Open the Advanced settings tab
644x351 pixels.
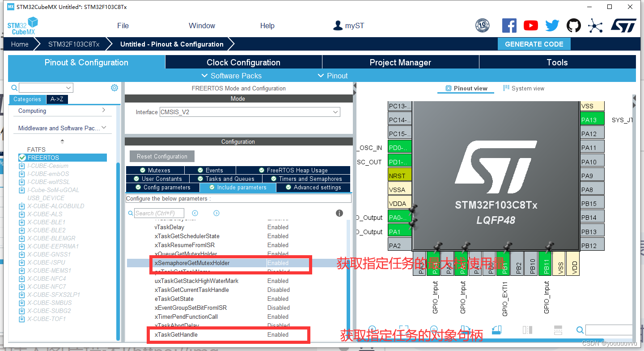313,187
